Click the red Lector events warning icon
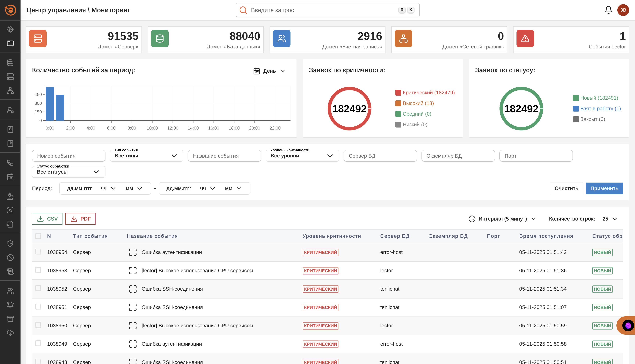This screenshot has height=364, width=635. pos(525,39)
